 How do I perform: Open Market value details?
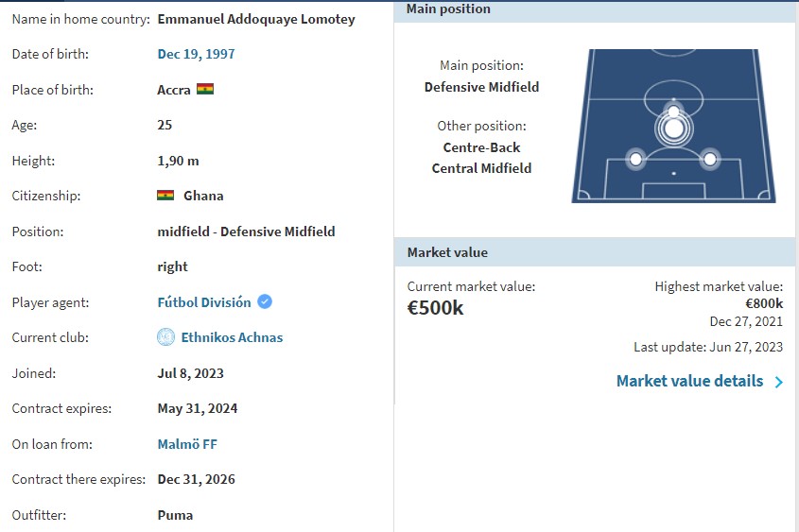690,381
